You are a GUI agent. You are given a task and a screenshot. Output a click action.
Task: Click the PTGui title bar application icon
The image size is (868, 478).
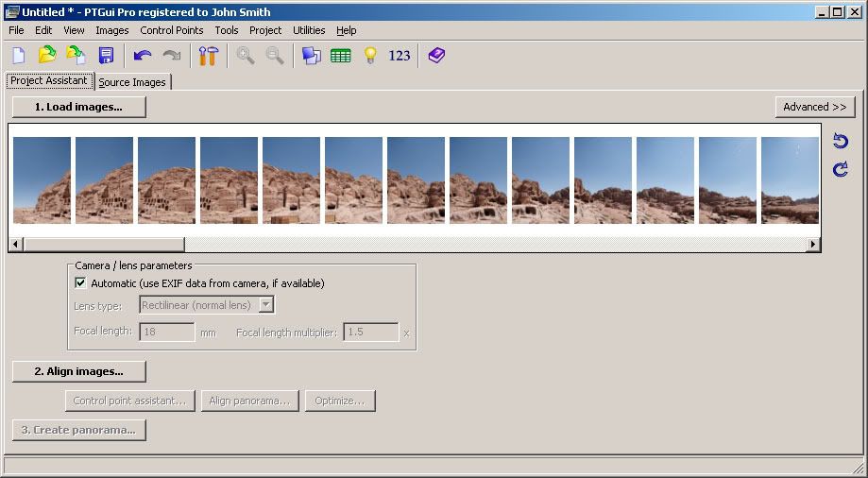click(12, 11)
